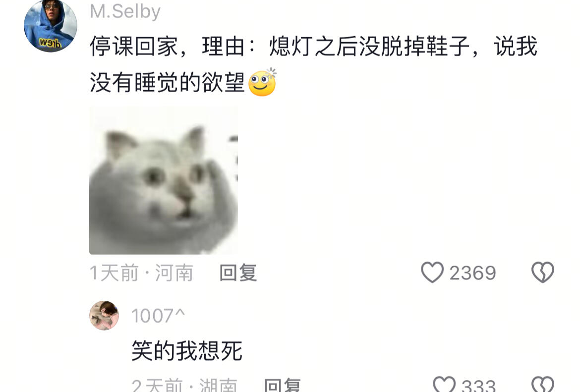The width and height of the screenshot is (580, 392).
Task: Tap the 1007^ username
Action: (x=158, y=316)
